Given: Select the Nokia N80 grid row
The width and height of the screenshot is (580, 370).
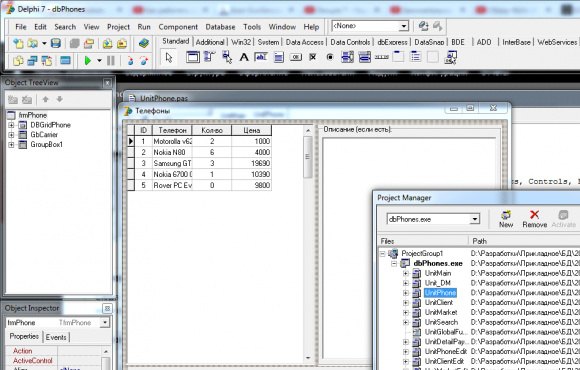Looking at the screenshot, I should (199, 152).
